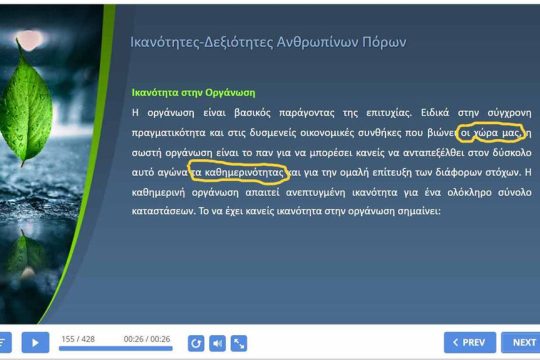Mute the audio volume

point(217,343)
